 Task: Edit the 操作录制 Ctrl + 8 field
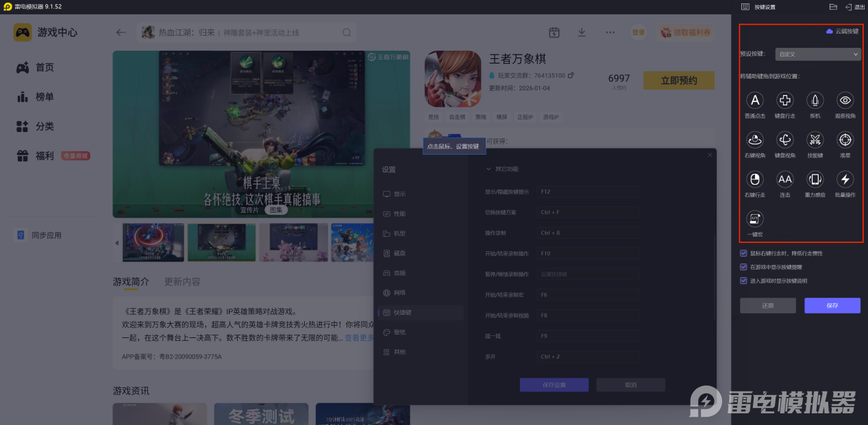click(x=588, y=233)
